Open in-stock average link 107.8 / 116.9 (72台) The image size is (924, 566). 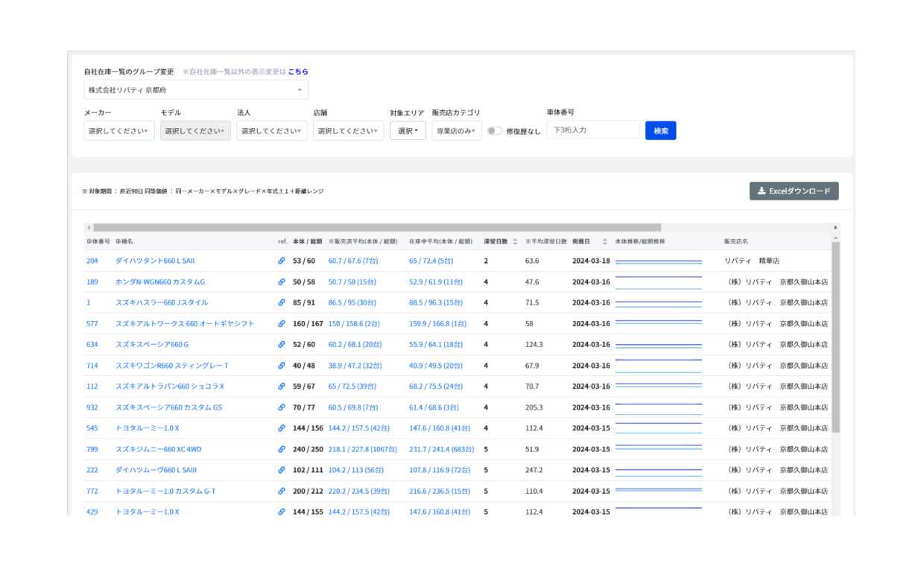(440, 470)
